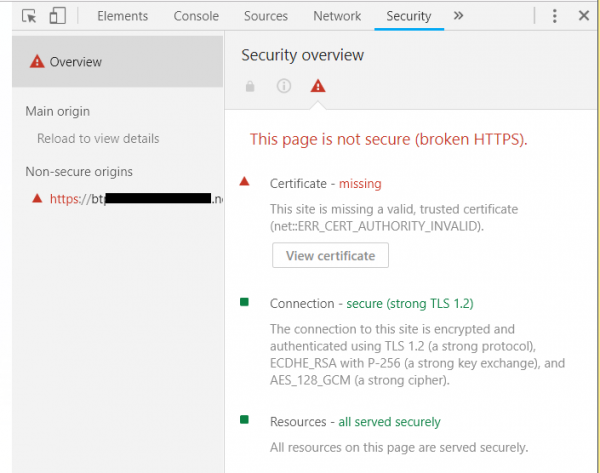Click the green square next to Connection
600x473 pixels.
click(245, 302)
